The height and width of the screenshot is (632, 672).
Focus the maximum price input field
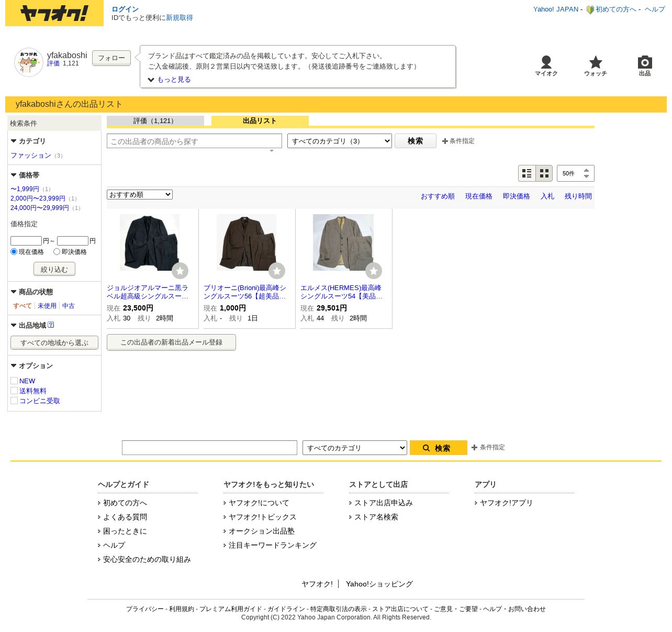(73, 241)
